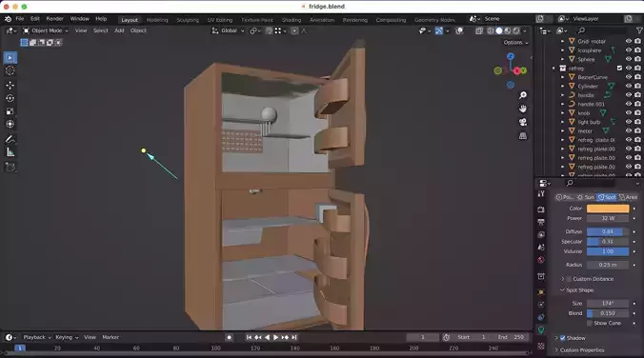The image size is (644, 358).
Task: Open the World properties tab icon
Action: pos(541,260)
